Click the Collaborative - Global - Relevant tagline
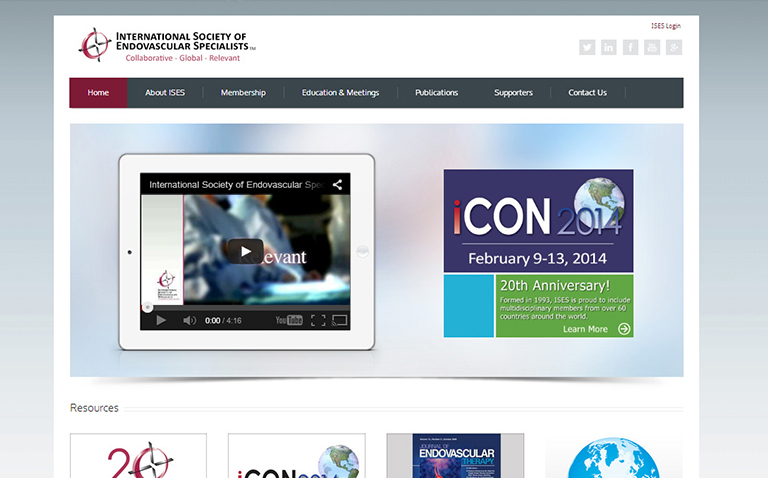768x478 pixels. 183,58
